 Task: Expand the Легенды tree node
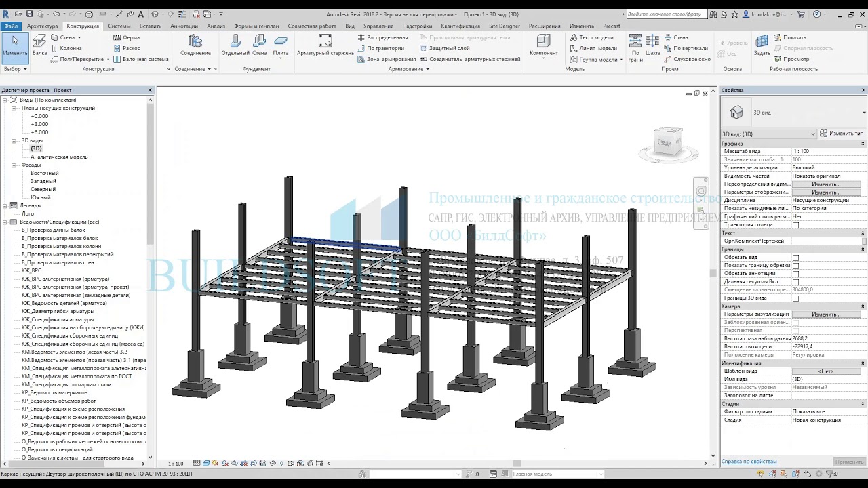tap(5, 205)
